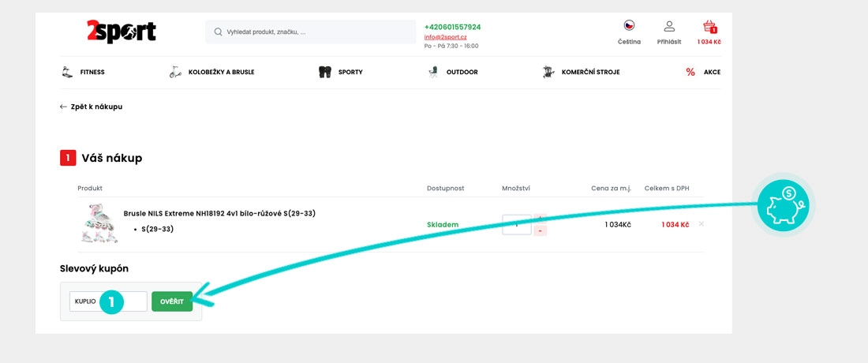Click the OVĚŘIT verify button

(172, 301)
